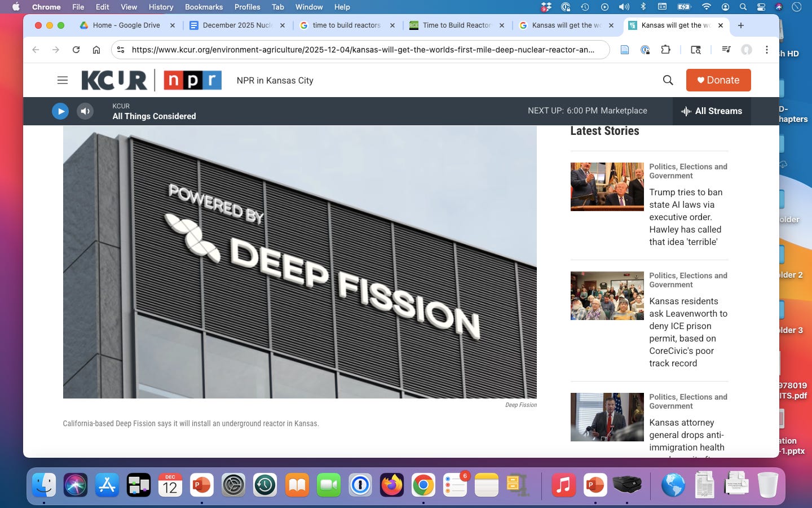Viewport: 812px width, 508px height.
Task: Go forward one page in Chrome
Action: [x=55, y=50]
